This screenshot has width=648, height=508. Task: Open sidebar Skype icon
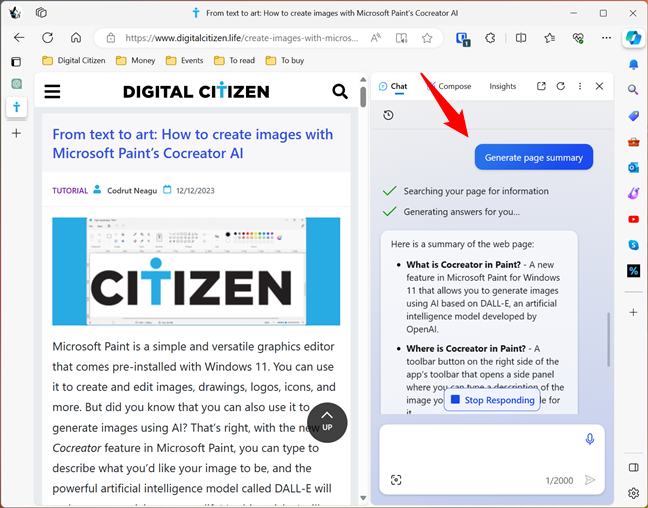633,245
